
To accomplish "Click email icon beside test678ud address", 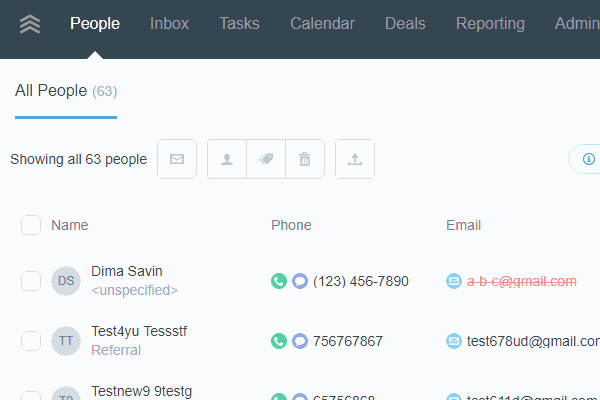I will tap(454, 341).
